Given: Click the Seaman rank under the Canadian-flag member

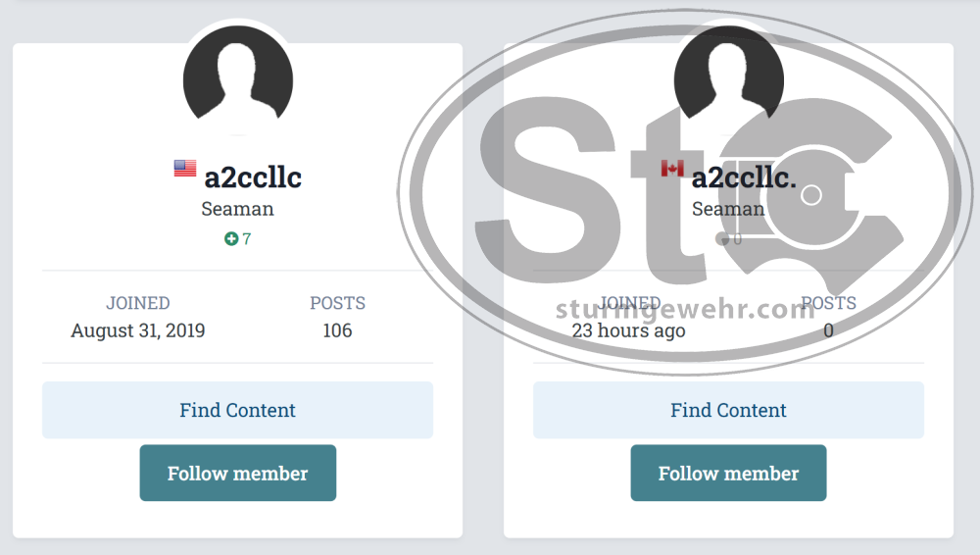Looking at the screenshot, I should pos(728,209).
